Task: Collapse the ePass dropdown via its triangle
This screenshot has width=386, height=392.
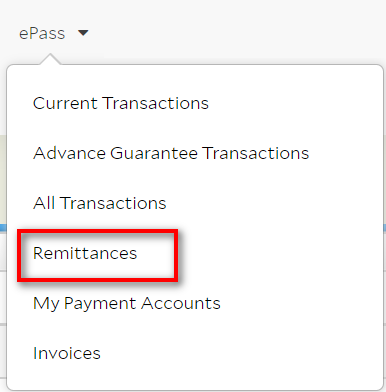Action: pos(83,33)
